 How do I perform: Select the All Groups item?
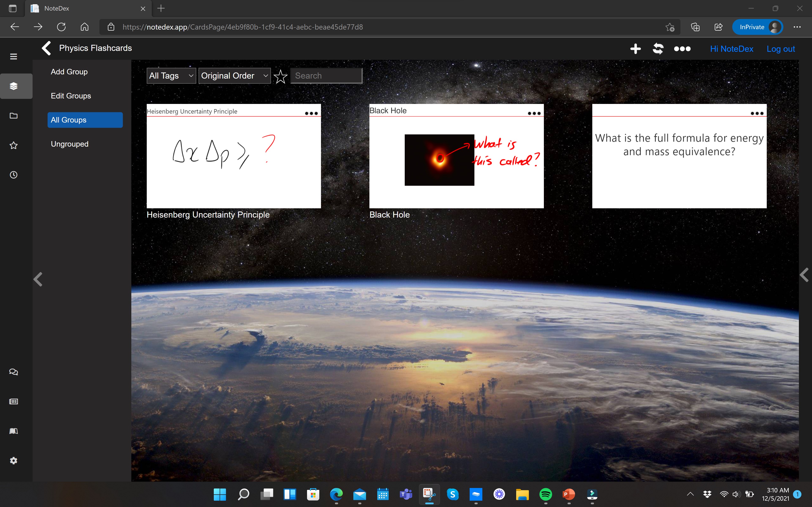tap(85, 120)
